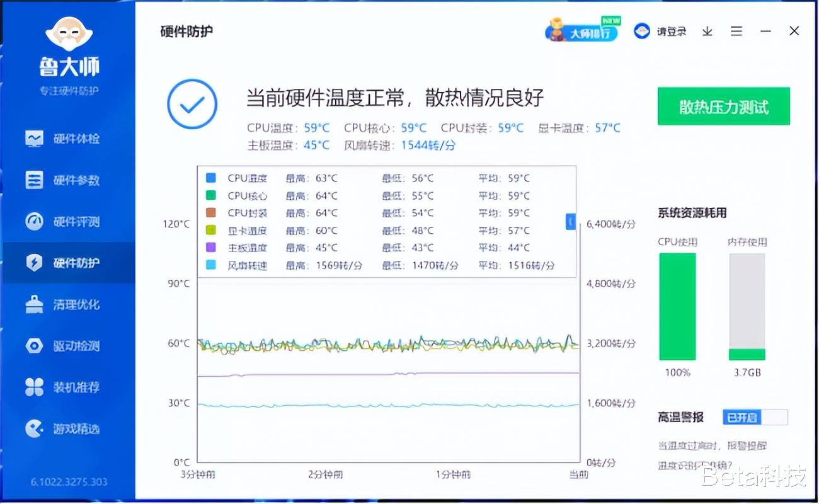Open the hamburger menu in titlebar
819x504 pixels.
point(736,31)
